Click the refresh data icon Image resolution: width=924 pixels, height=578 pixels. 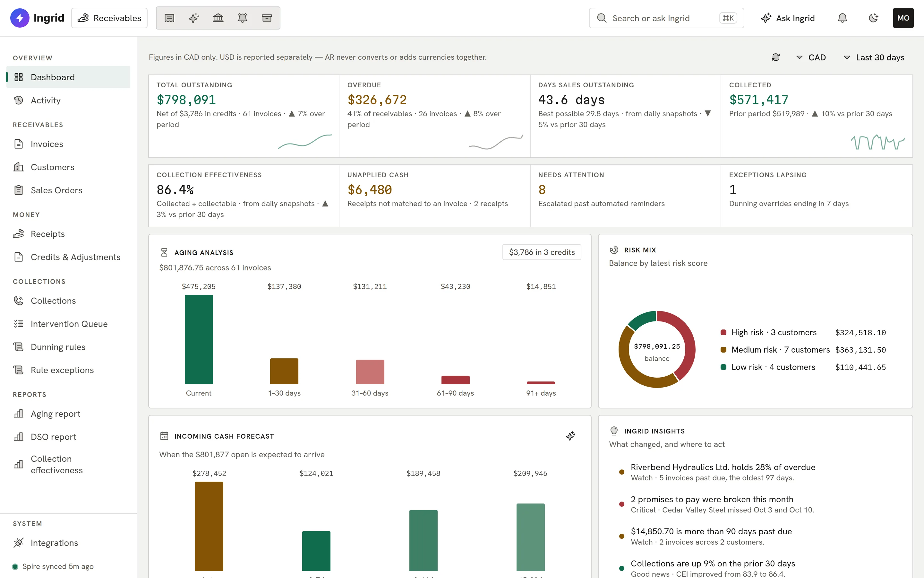pyautogui.click(x=775, y=57)
